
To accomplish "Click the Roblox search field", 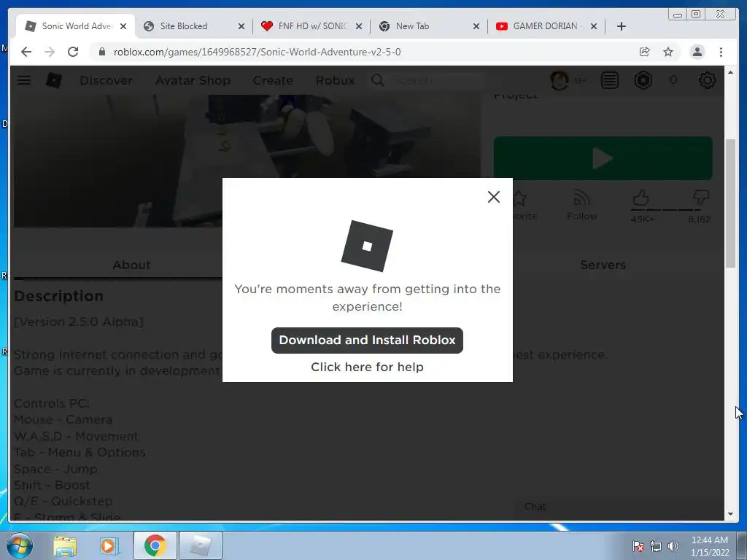I will [x=436, y=80].
